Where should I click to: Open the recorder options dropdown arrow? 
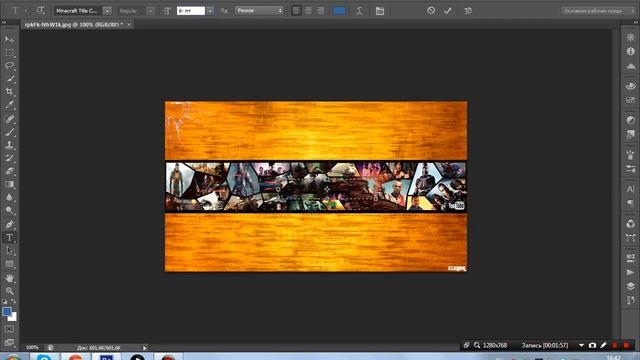[581, 345]
